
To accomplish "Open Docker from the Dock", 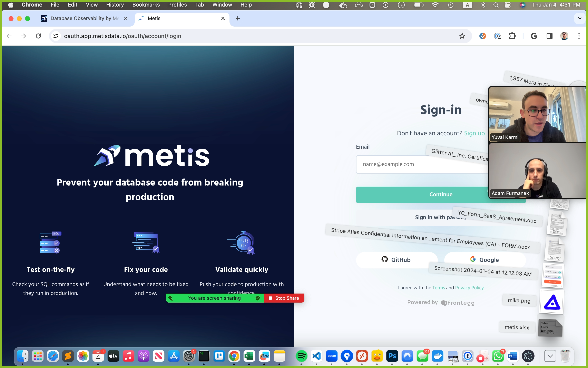I will click(x=438, y=356).
